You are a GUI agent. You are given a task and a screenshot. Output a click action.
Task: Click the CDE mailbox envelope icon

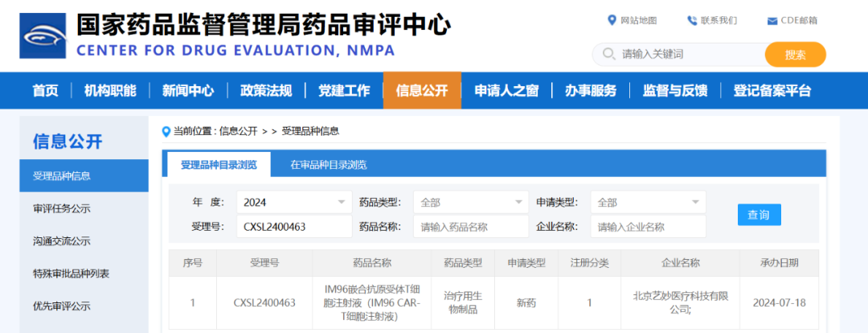point(772,21)
